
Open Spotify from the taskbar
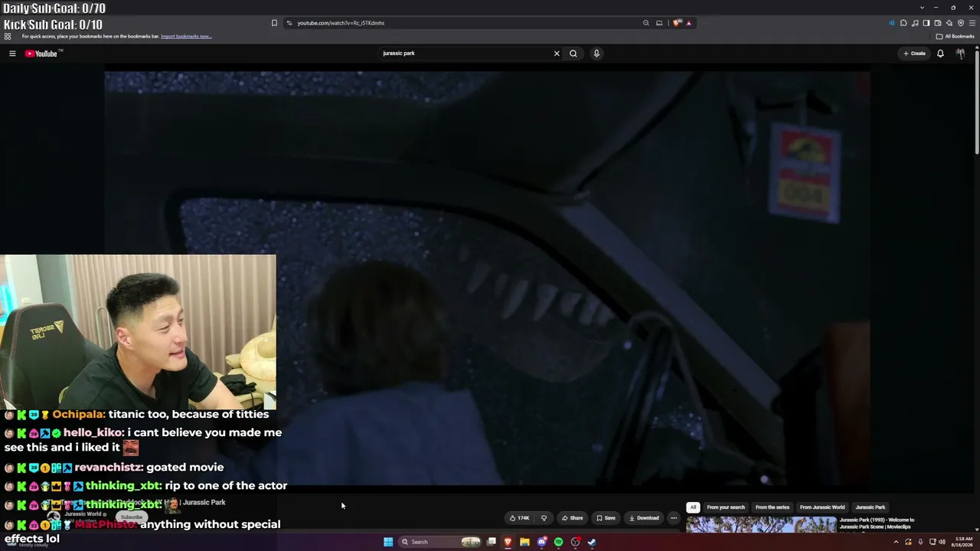click(x=558, y=542)
